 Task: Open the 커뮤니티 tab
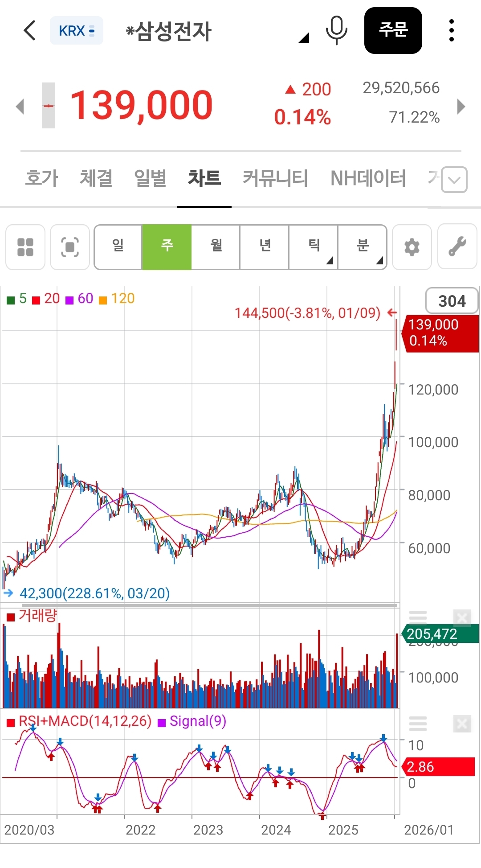coord(275,178)
